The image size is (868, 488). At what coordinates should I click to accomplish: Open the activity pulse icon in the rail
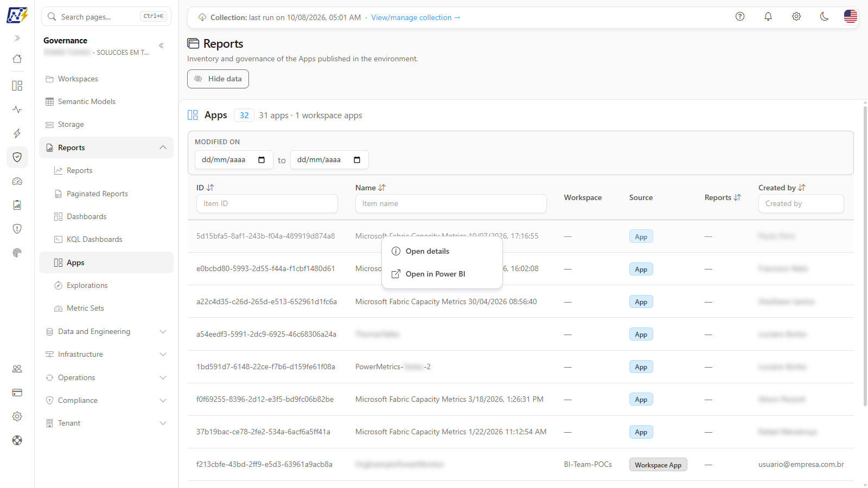(17, 110)
